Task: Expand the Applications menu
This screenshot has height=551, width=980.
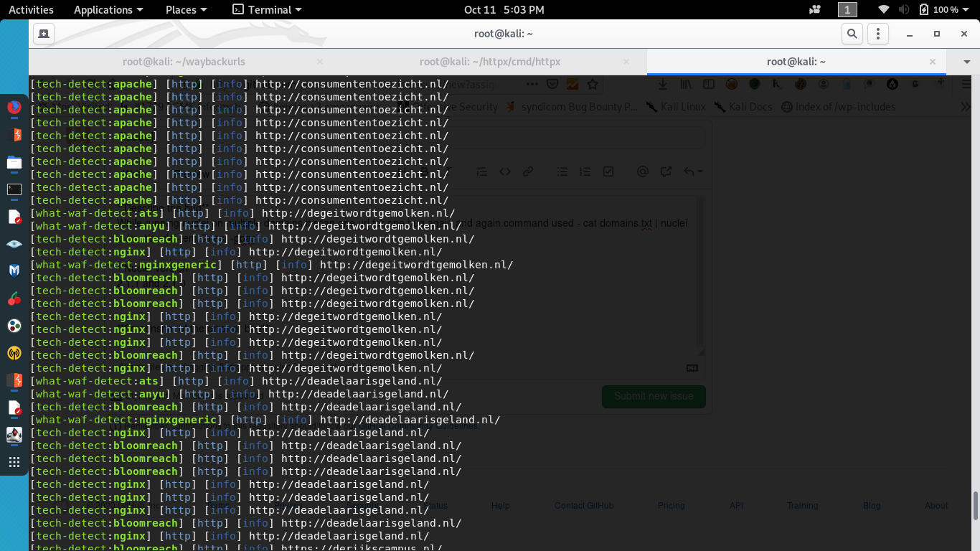Action: pyautogui.click(x=108, y=9)
